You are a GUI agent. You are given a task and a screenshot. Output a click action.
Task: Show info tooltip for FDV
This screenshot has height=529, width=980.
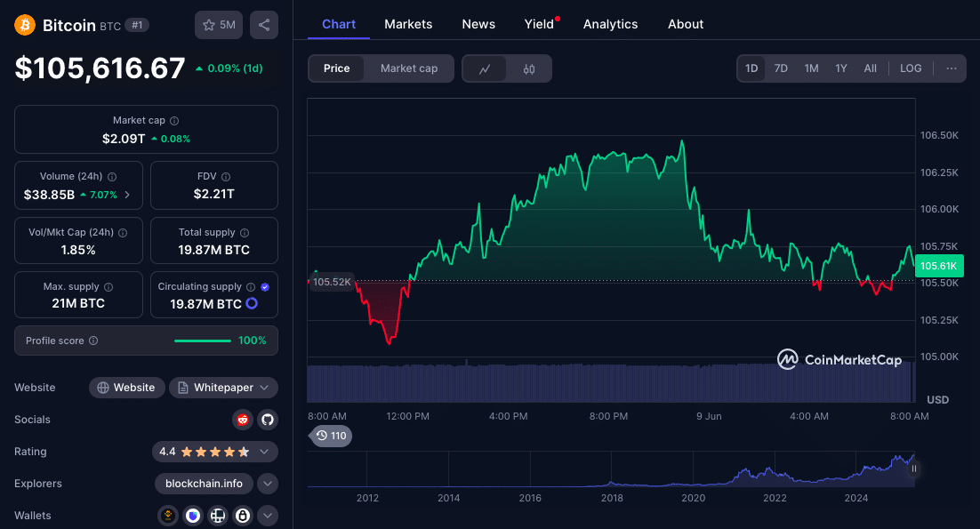(226, 177)
